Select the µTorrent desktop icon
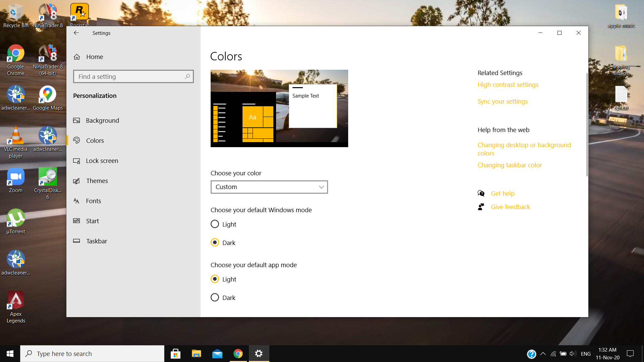This screenshot has width=644, height=362. pyautogui.click(x=15, y=222)
